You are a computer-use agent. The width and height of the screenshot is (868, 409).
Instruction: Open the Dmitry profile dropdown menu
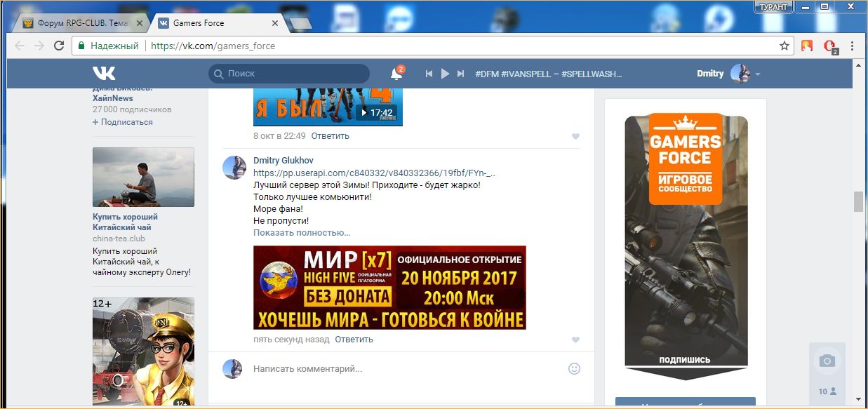click(x=728, y=74)
